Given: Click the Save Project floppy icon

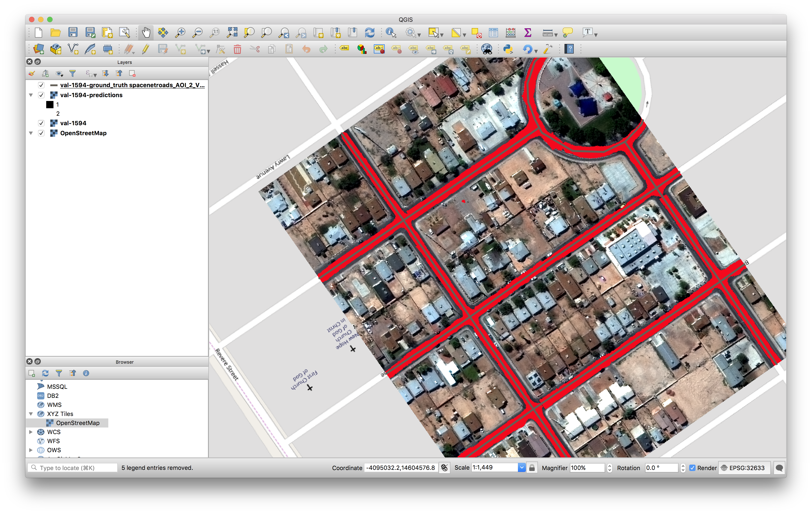Looking at the screenshot, I should coord(73,33).
